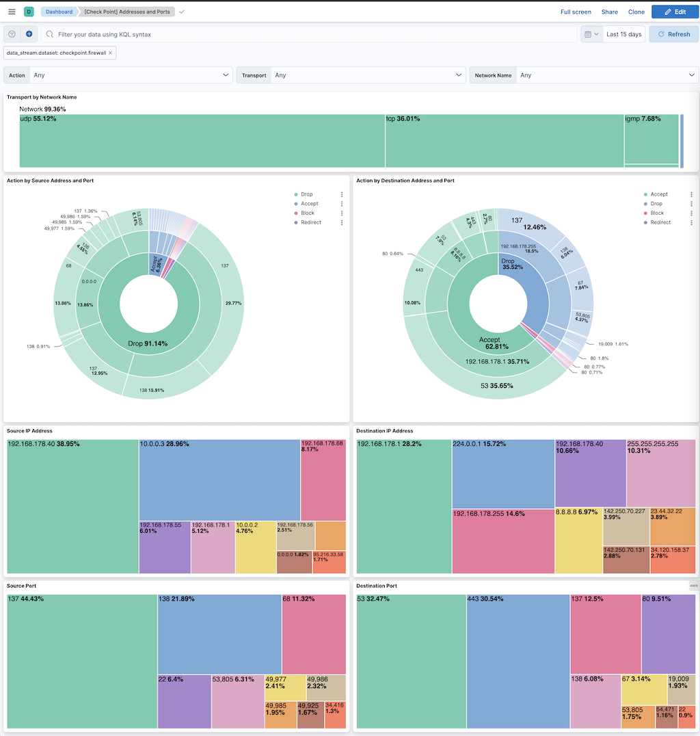Open Destination Port panel options menu

coord(693,586)
